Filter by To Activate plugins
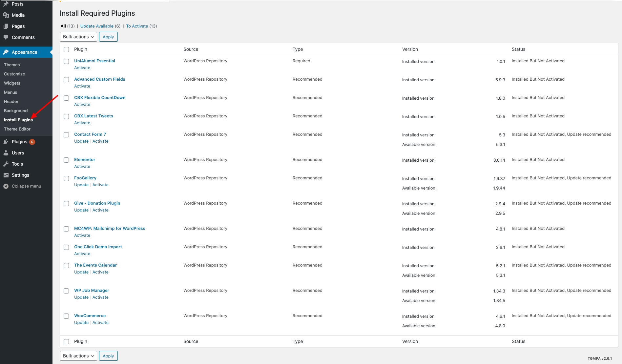 pyautogui.click(x=137, y=26)
